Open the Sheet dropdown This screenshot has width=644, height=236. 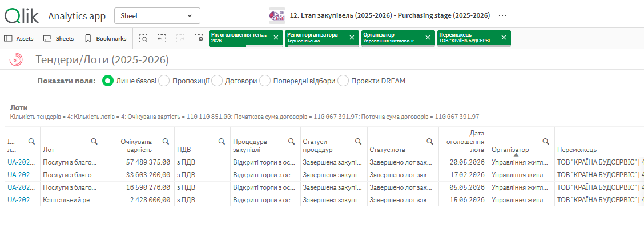click(x=157, y=15)
